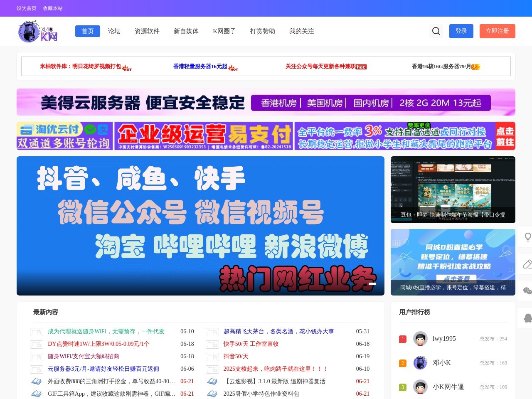Click the book icon beside 2025暑假小学特色作业

[212, 394]
